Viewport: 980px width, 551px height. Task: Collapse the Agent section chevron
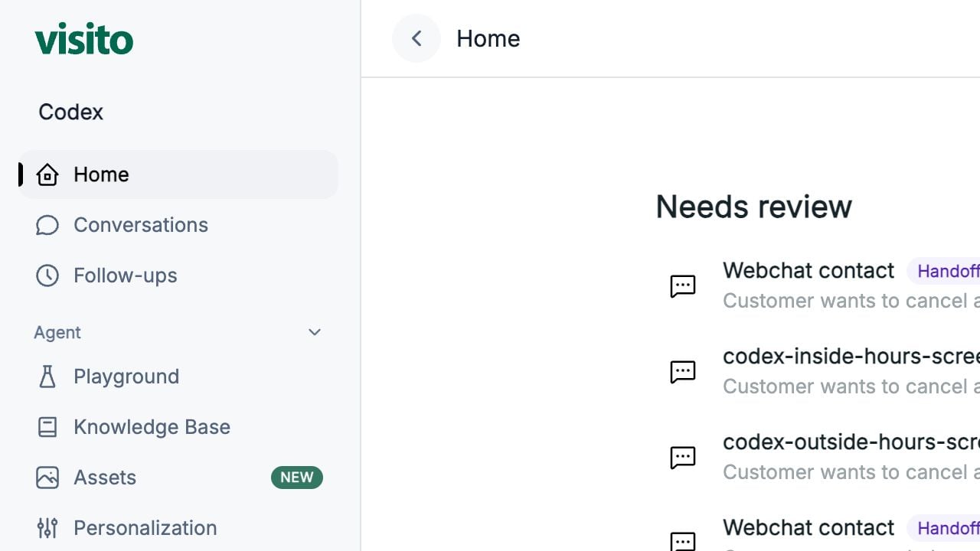[x=315, y=332]
